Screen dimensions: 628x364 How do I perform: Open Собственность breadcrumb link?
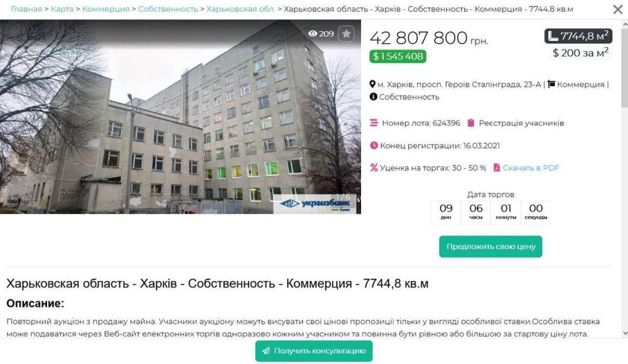click(168, 9)
